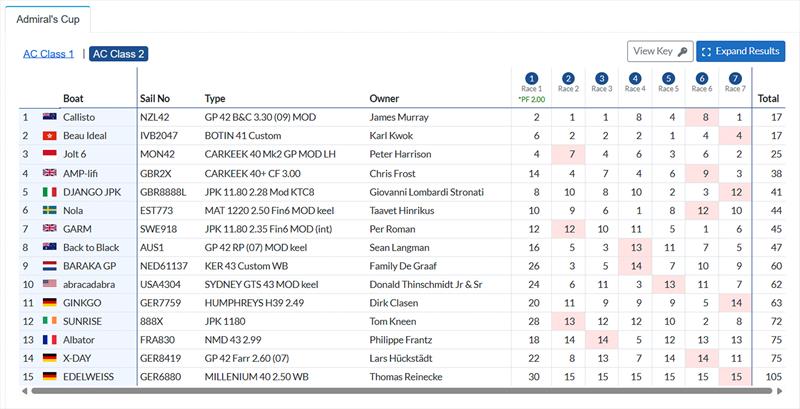
Task: Select the Race 3 column header badge
Action: tap(602, 79)
